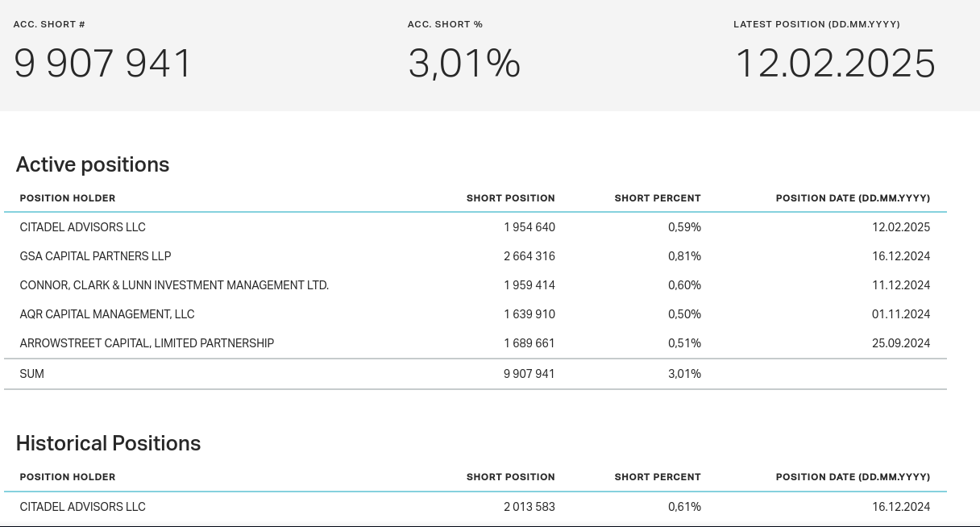
Task: Click the SUM row label
Action: 32,374
